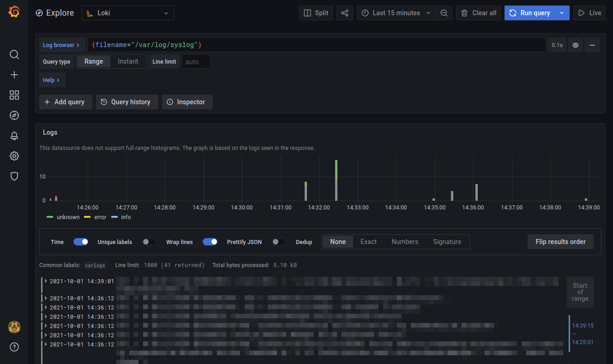Screen dimensions: 613x364
Task: Open the Loki datasource dropdown
Action: pyautogui.click(x=128, y=13)
